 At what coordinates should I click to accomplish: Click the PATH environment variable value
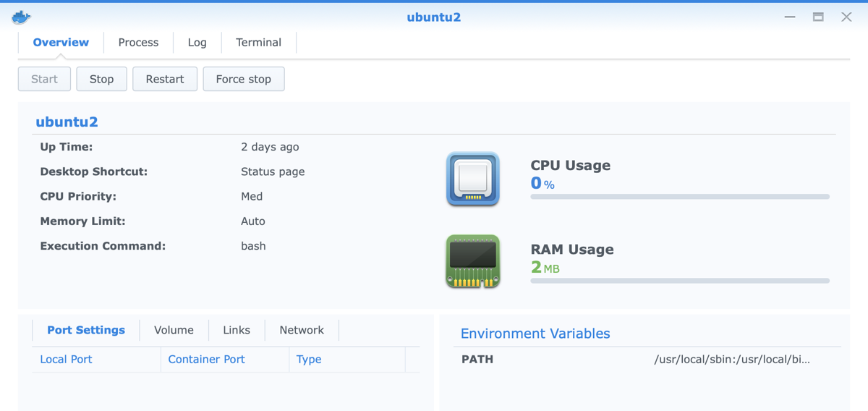click(x=731, y=360)
